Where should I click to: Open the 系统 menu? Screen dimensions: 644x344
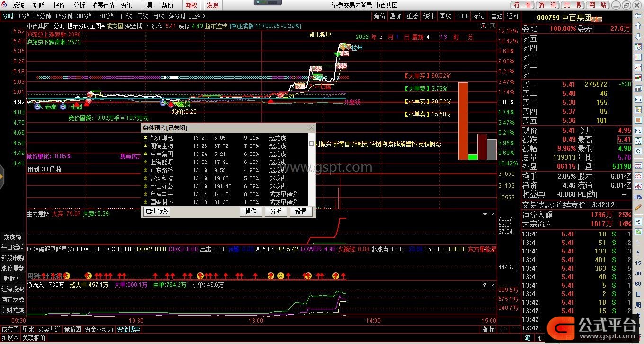[18, 5]
